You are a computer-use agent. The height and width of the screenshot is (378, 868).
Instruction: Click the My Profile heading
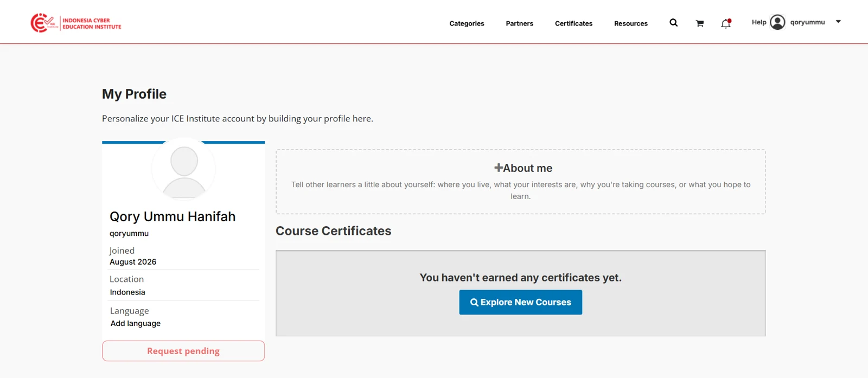(x=134, y=94)
